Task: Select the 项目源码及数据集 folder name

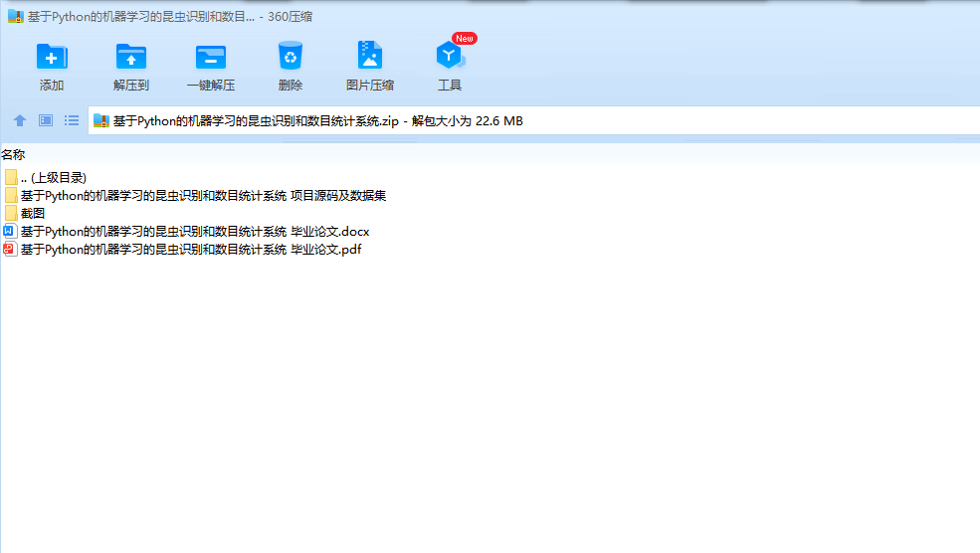Action: coord(203,196)
